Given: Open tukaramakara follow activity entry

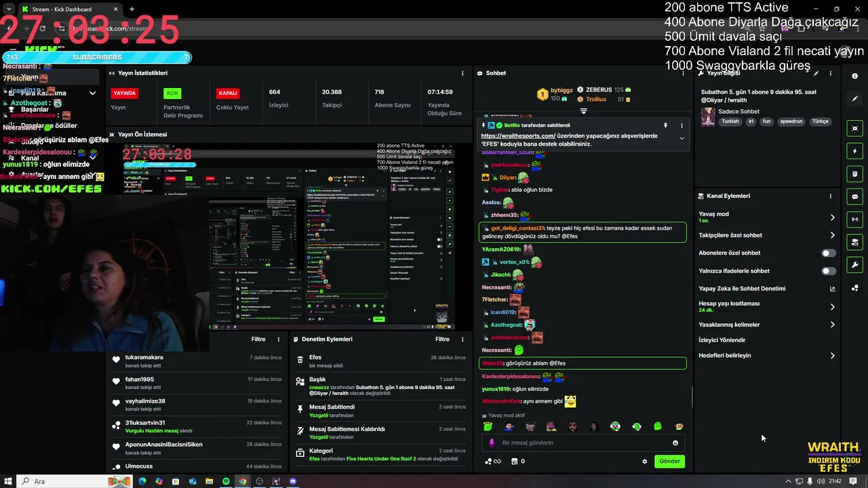Looking at the screenshot, I should click(x=197, y=361).
